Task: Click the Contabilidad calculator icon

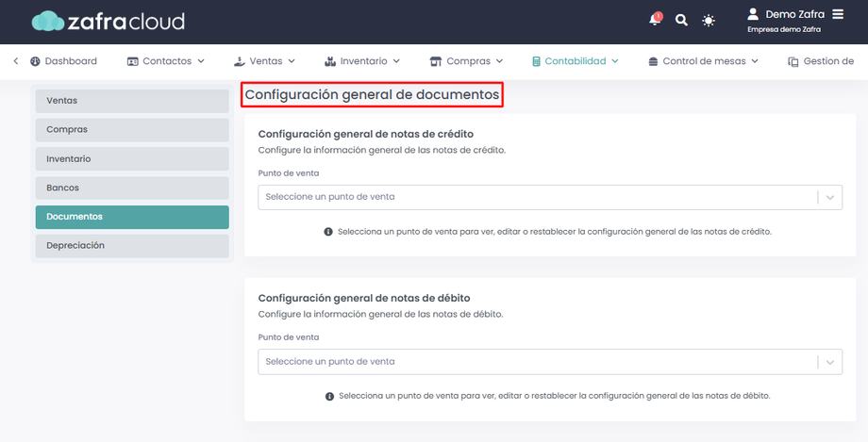Action: click(536, 61)
